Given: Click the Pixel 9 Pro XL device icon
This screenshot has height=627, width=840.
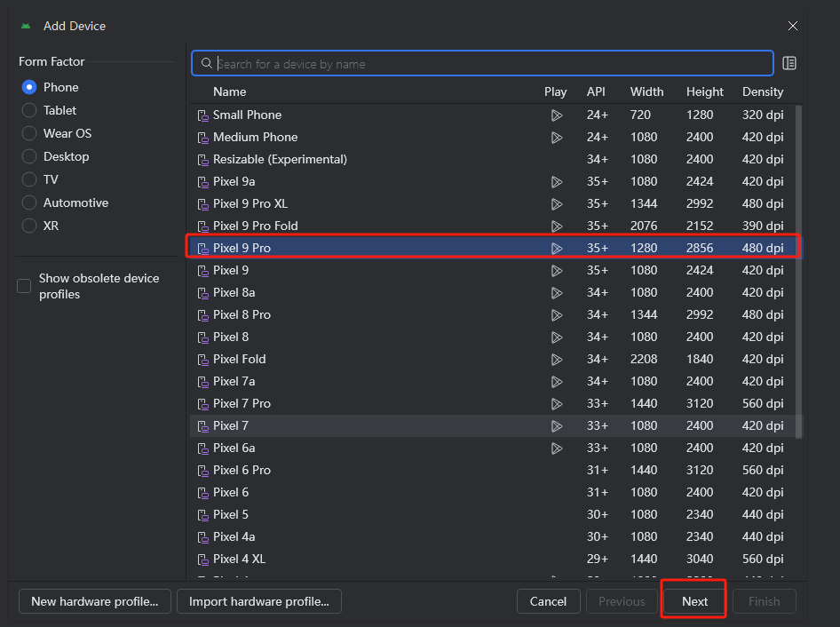Looking at the screenshot, I should (x=203, y=204).
